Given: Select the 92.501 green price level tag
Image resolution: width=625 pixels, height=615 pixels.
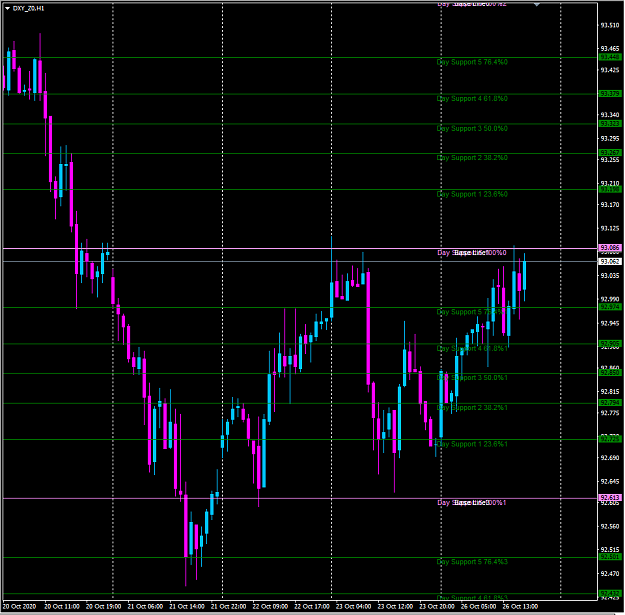Looking at the screenshot, I should 610,557.
